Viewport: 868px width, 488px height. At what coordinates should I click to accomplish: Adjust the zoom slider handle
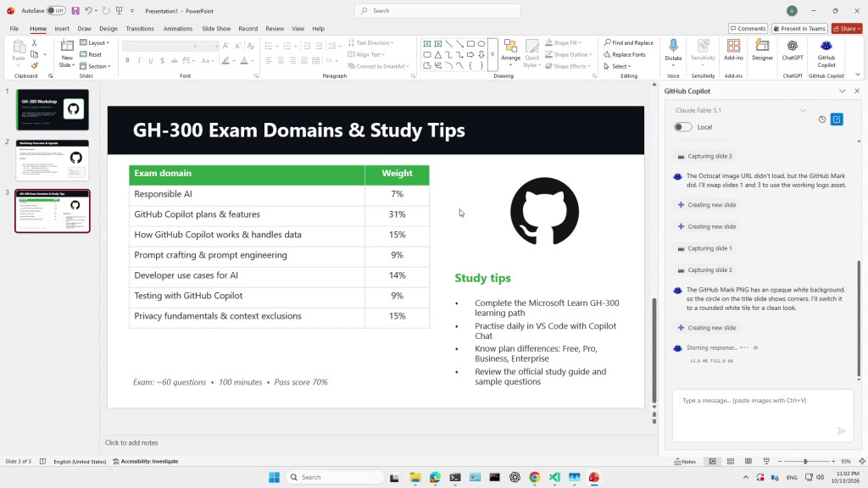[x=805, y=461]
